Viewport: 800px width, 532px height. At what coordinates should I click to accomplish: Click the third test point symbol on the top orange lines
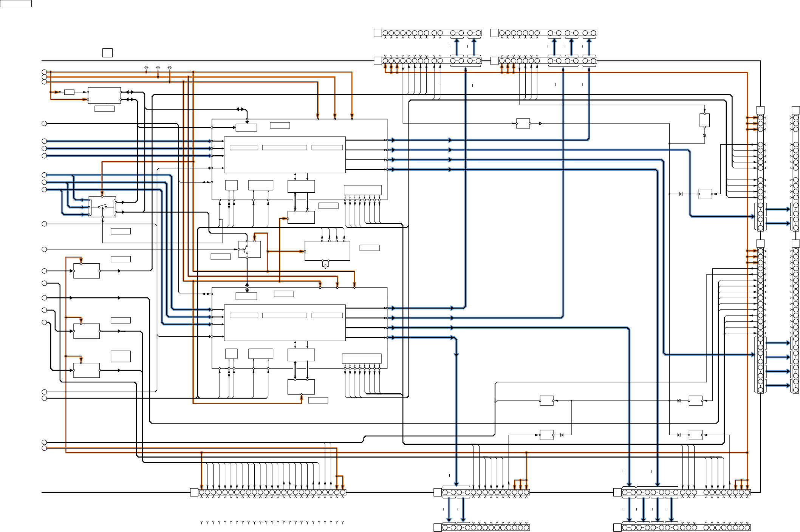pyautogui.click(x=169, y=68)
